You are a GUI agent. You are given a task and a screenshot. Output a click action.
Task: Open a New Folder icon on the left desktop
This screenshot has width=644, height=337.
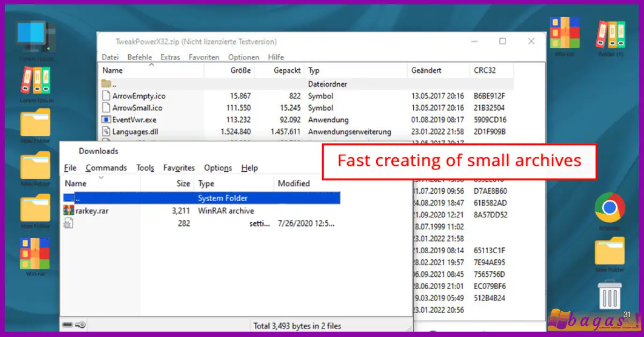[35, 123]
